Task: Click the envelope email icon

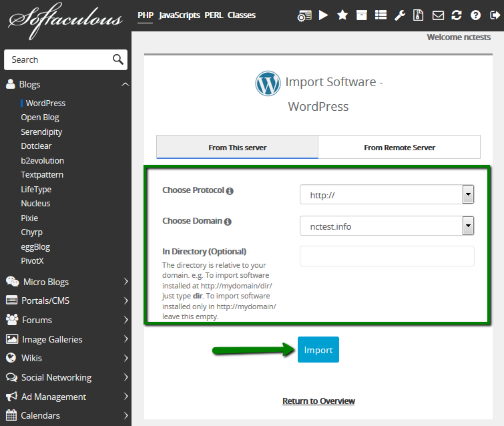Action: (438, 15)
